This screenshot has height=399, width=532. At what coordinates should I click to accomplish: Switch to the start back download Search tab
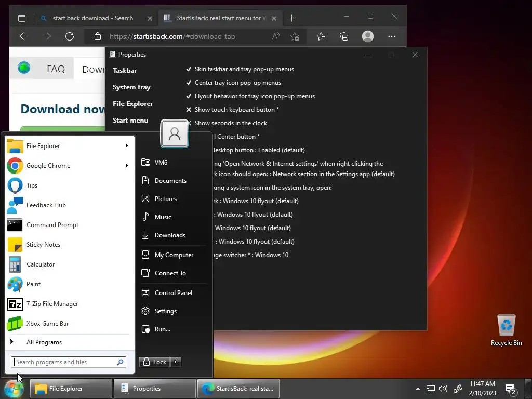[92, 18]
